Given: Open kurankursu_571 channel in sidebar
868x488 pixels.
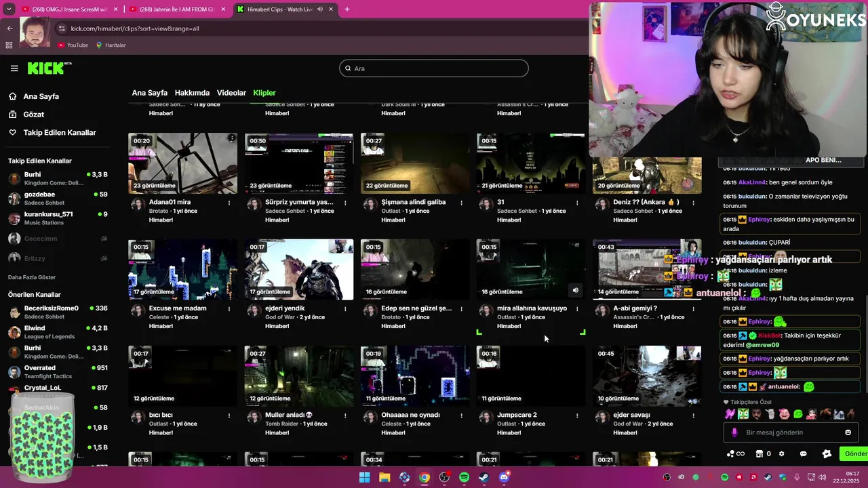Looking at the screenshot, I should coord(58,218).
